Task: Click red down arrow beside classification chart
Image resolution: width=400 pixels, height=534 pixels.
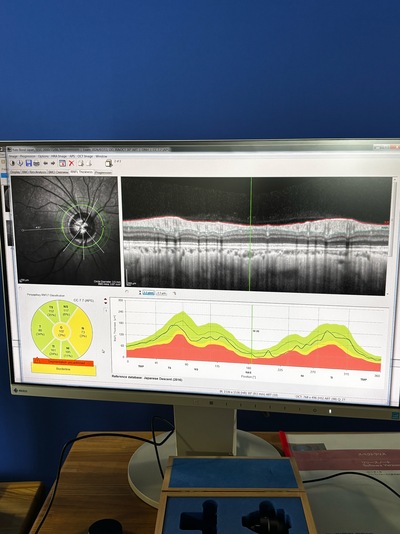Action: (106, 303)
